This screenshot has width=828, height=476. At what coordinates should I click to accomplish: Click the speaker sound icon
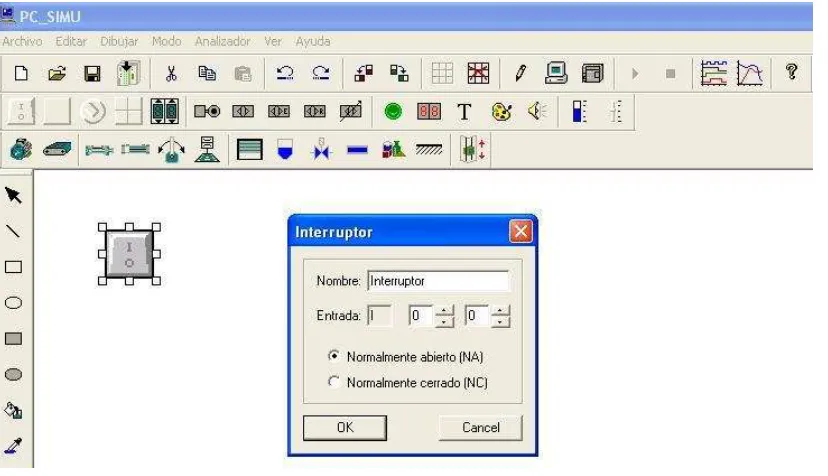(x=537, y=111)
